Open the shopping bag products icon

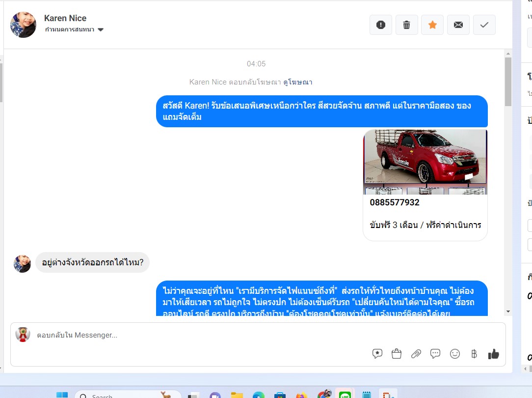[x=396, y=354]
